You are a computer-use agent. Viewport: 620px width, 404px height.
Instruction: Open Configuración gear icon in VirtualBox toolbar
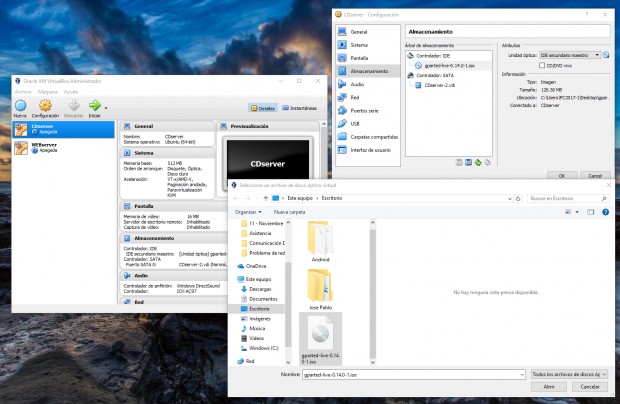(45, 109)
